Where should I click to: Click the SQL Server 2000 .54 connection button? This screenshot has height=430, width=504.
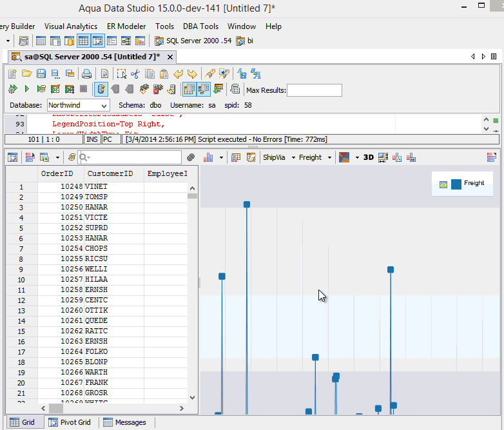coord(193,41)
